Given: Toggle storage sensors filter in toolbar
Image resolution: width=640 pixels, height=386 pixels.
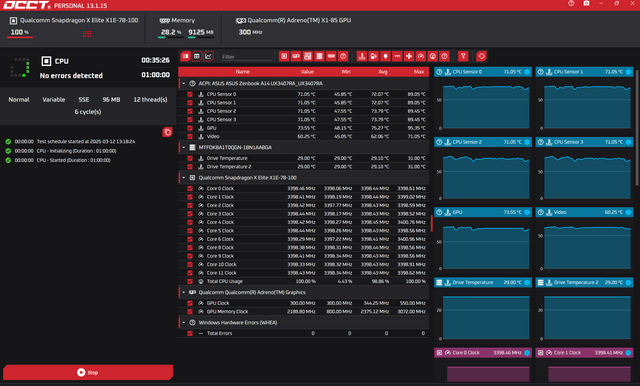Looking at the screenshot, I should (320, 56).
